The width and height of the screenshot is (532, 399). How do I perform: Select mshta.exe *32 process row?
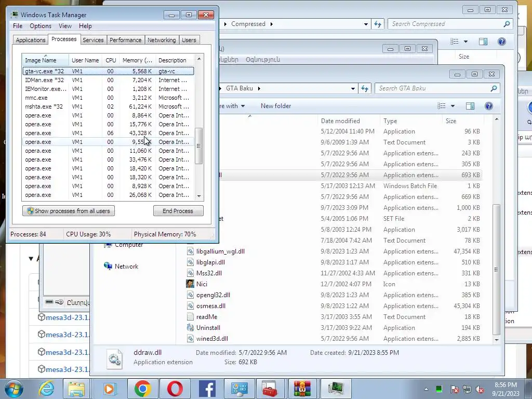click(x=108, y=107)
